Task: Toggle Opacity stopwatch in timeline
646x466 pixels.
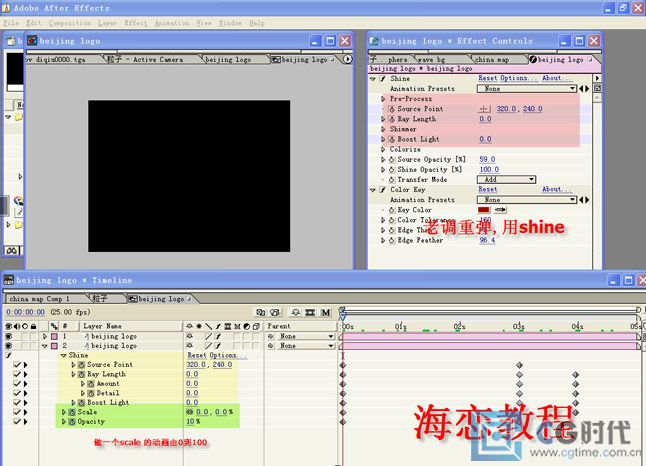Action: point(72,422)
